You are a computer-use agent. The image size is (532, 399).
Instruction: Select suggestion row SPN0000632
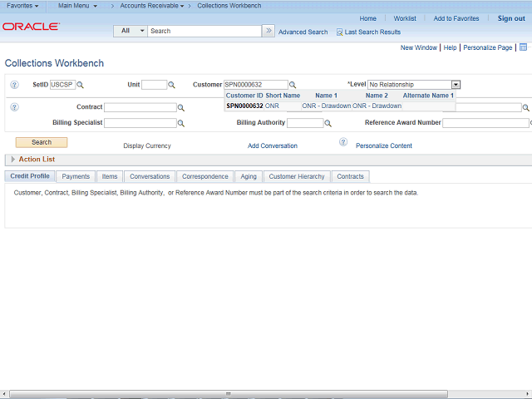tap(340, 106)
